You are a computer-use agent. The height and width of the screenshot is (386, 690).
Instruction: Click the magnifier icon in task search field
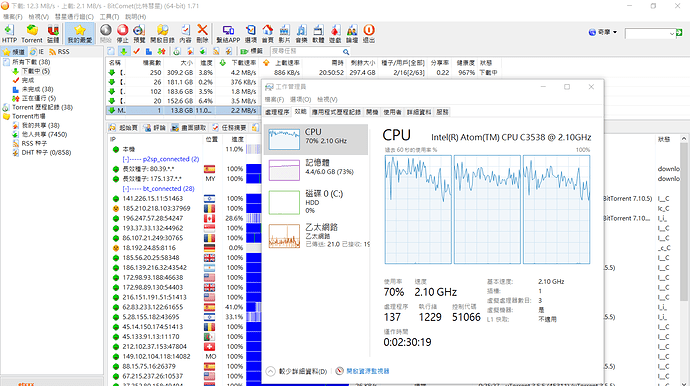[x=346, y=52]
